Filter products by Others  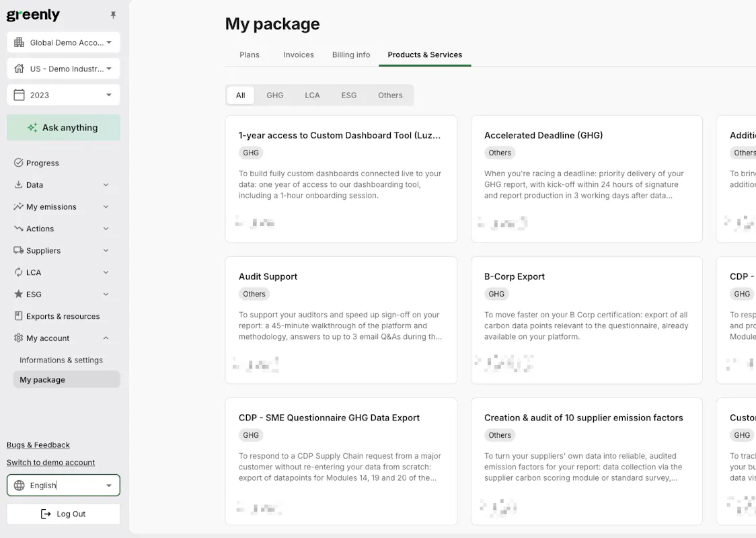click(390, 95)
